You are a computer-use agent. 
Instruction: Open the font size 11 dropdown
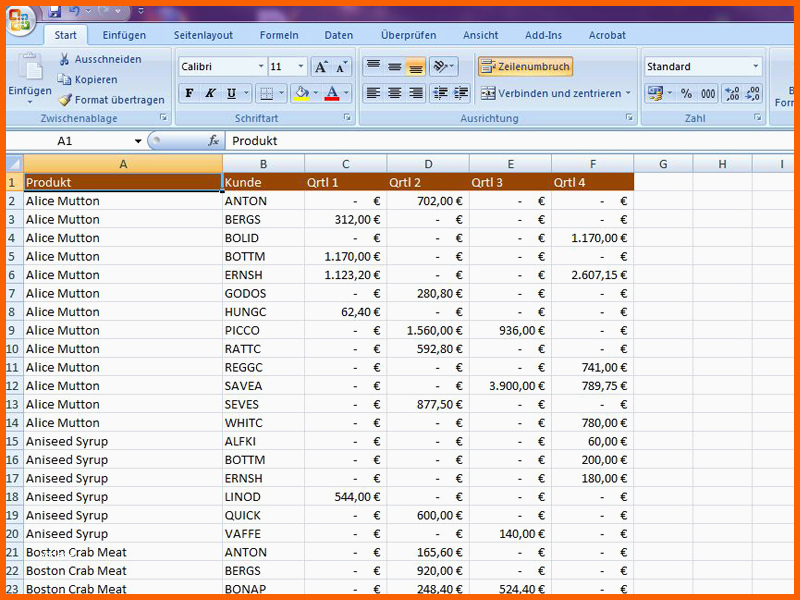pyautogui.click(x=301, y=66)
